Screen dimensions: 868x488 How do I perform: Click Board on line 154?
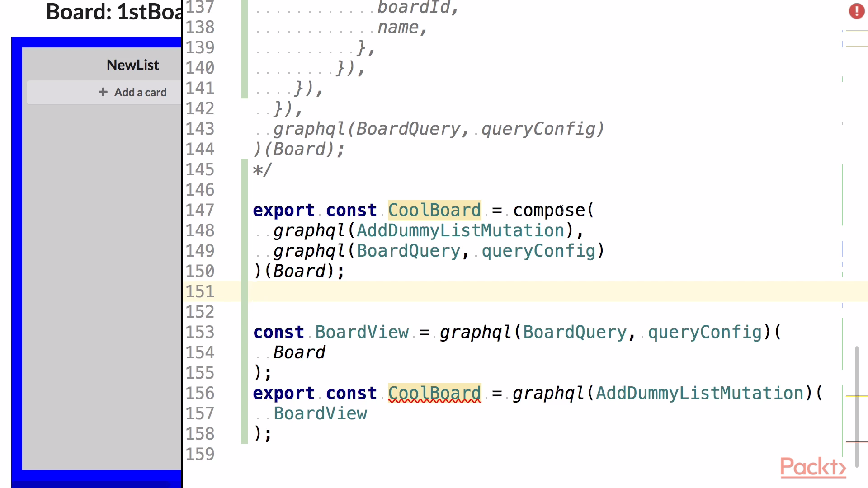click(x=299, y=352)
